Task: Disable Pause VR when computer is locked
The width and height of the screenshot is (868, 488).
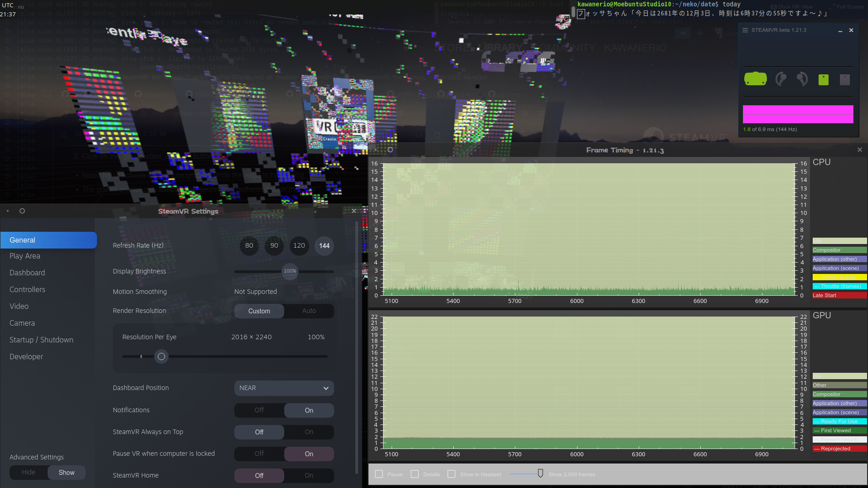Action: coord(259,454)
